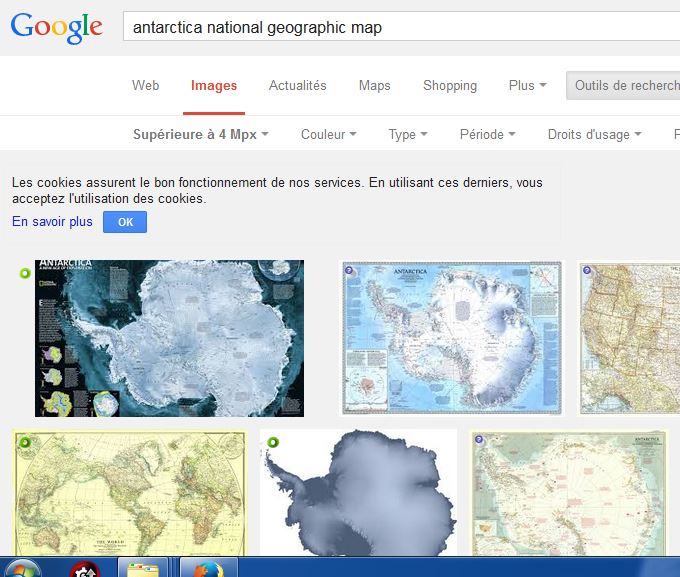The image size is (680, 577).
Task: Click the green safety badge on the world map
Action: (25, 442)
